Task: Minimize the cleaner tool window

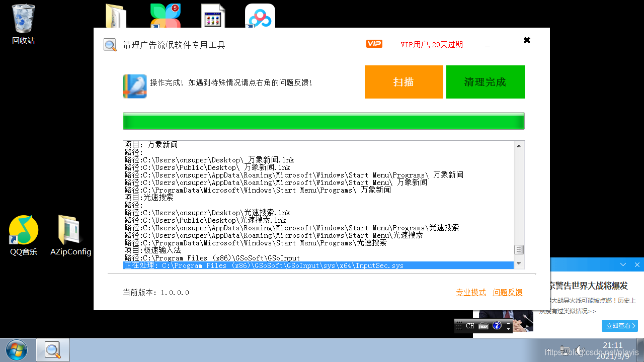Action: tap(488, 45)
